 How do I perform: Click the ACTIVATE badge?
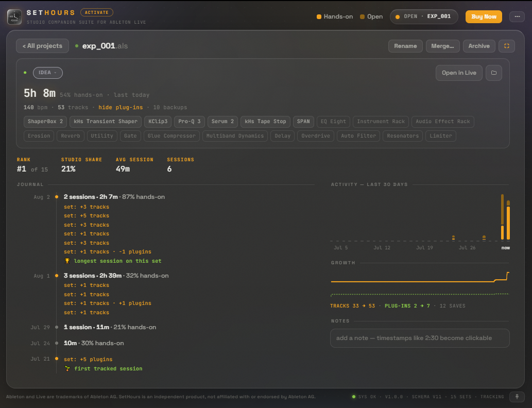point(97,12)
